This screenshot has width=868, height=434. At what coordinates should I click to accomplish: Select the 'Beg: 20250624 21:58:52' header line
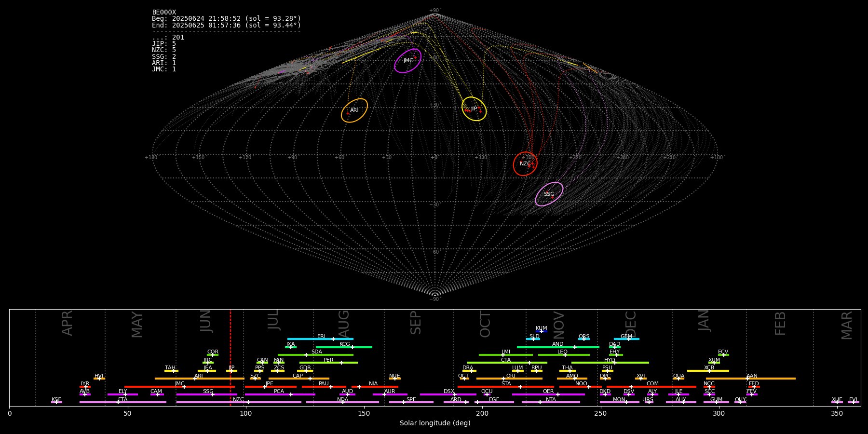(226, 19)
